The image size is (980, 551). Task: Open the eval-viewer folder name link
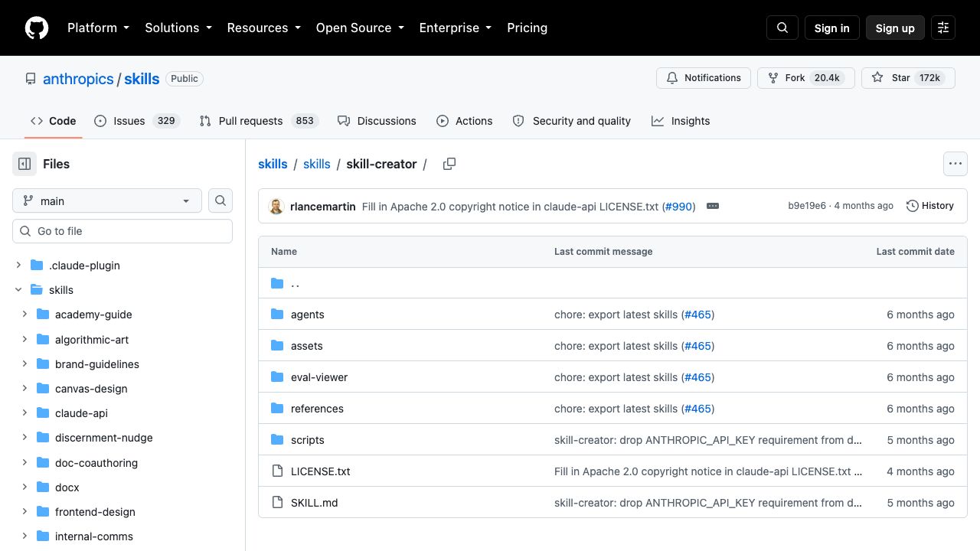[319, 377]
